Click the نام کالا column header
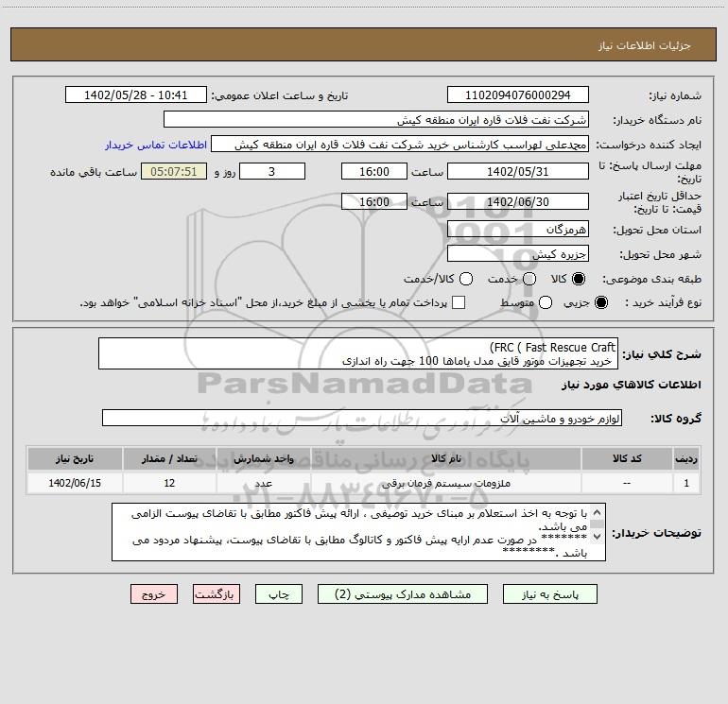 (445, 458)
